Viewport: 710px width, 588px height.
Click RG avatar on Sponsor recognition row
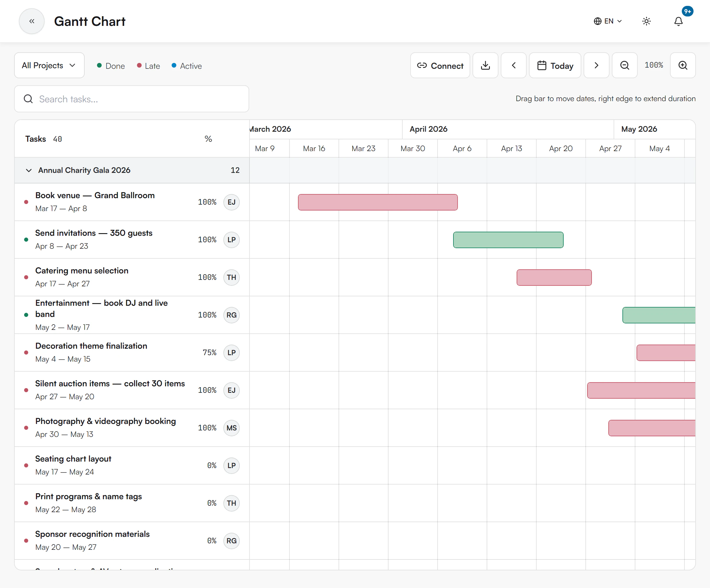232,541
